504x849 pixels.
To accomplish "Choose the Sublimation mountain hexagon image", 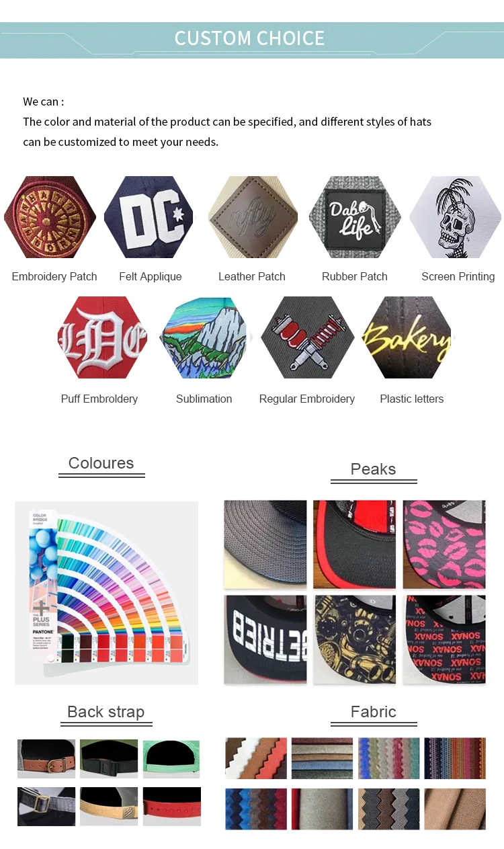I will [x=204, y=337].
